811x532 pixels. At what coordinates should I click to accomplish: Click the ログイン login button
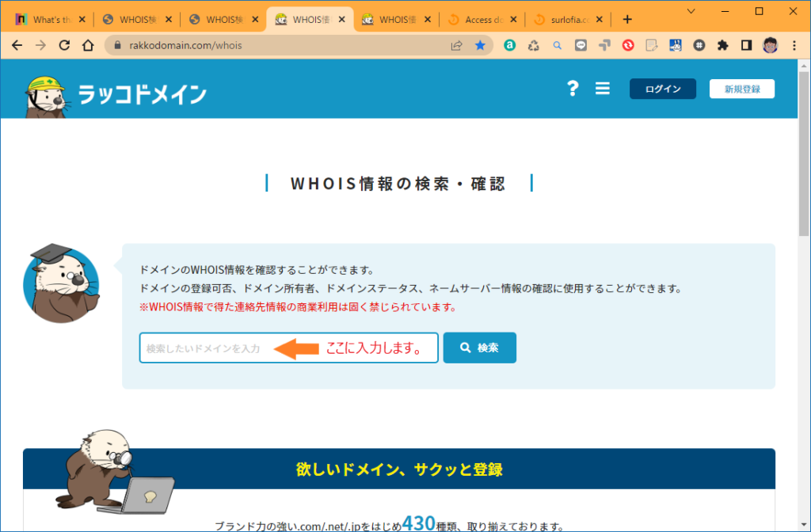[x=662, y=89]
